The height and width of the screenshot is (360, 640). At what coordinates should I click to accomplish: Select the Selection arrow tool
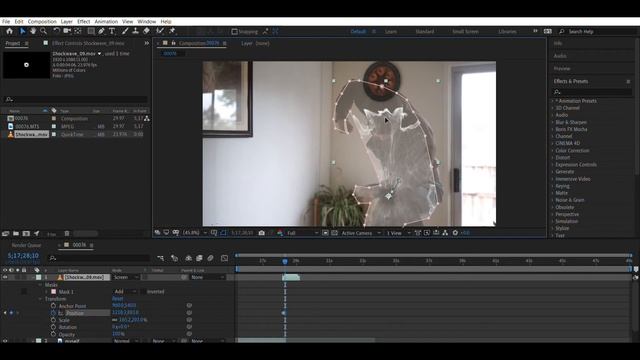click(23, 31)
